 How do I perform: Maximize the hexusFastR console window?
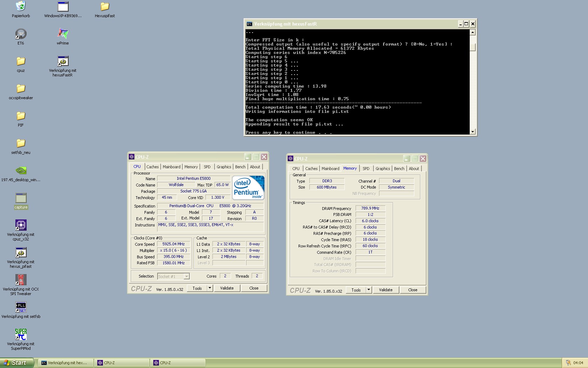coord(466,24)
